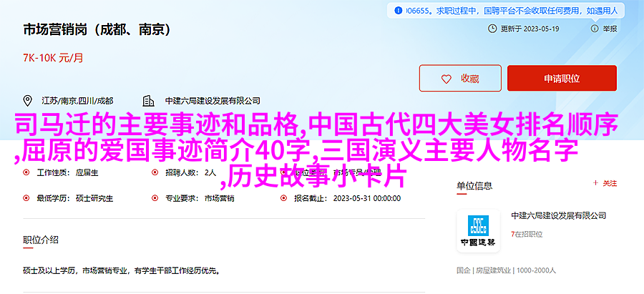Select the 职位介绍 section heading
Image resolution: width=644 pixels, height=294 pixels.
(x=41, y=240)
